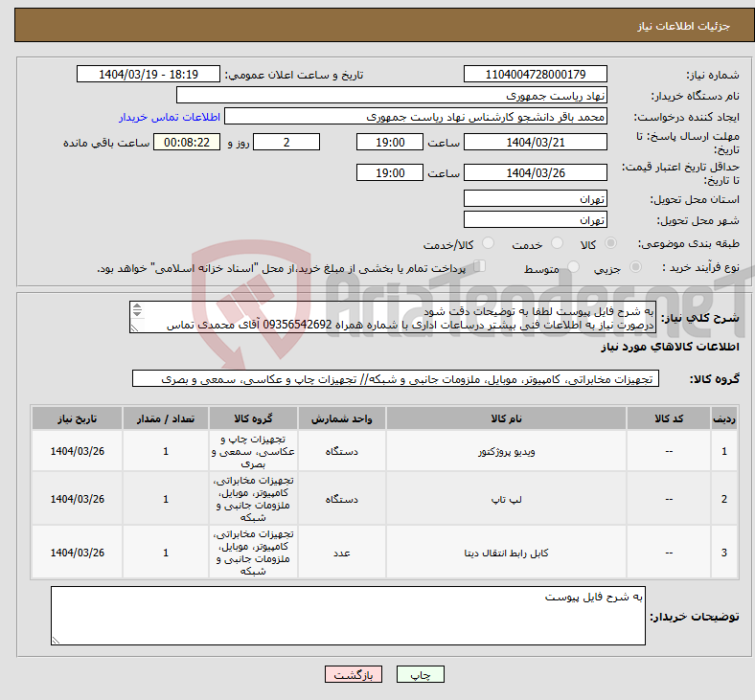
Task: Click the شرح کلی نیاز description text box
Action: [393, 318]
